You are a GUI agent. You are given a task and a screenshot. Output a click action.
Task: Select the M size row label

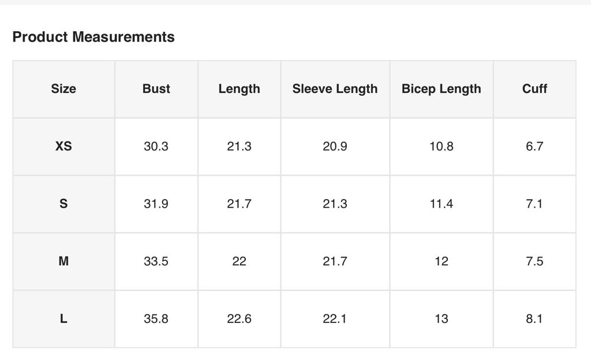pyautogui.click(x=63, y=261)
